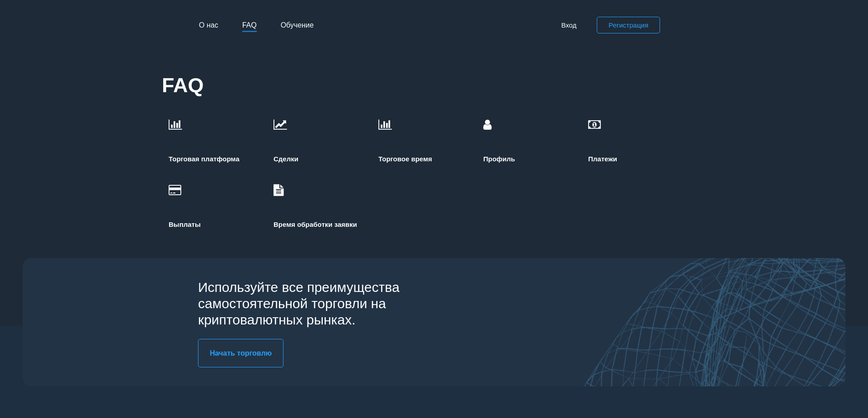This screenshot has height=418, width=868.
Task: Click the Вход link
Action: coord(568,25)
